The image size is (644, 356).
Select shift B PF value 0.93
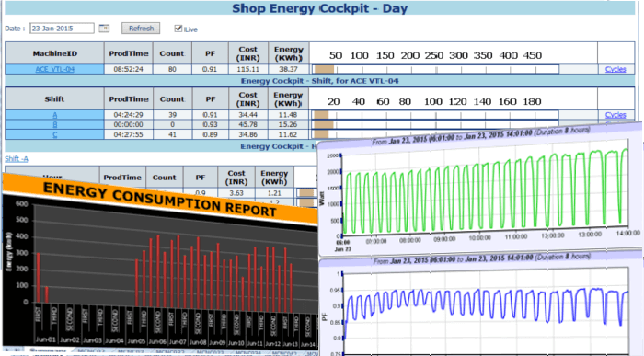(x=210, y=124)
